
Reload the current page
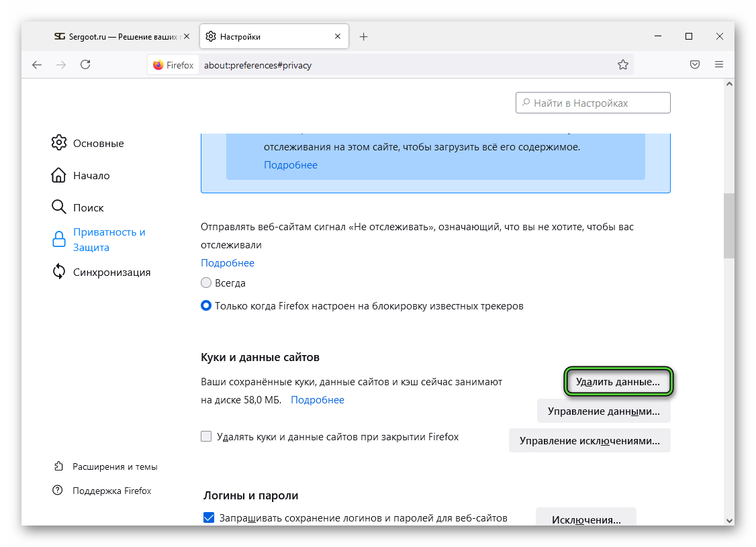tap(85, 64)
